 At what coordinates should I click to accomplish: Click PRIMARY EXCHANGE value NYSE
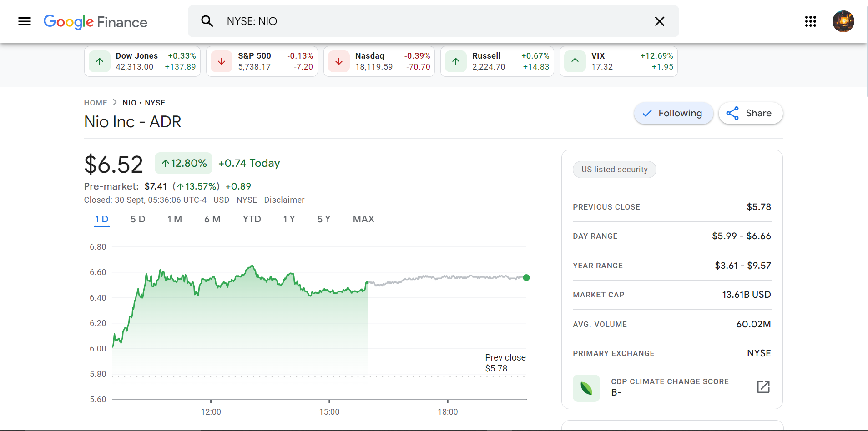[x=759, y=353]
